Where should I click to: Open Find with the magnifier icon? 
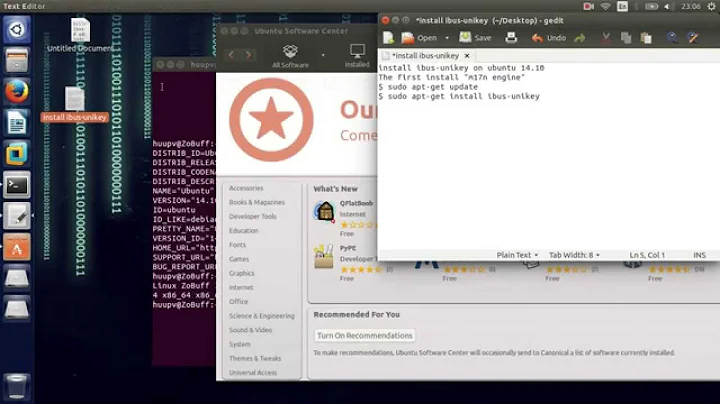(672, 38)
